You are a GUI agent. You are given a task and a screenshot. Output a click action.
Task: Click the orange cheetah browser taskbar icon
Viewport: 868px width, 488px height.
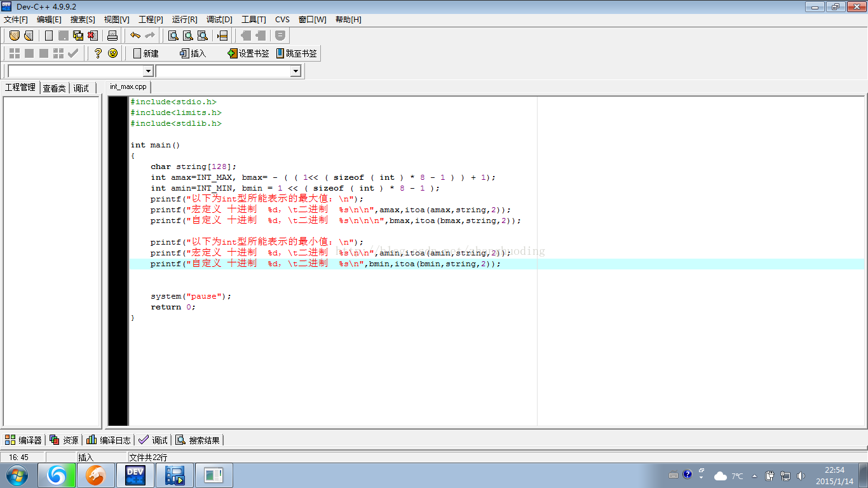pyautogui.click(x=96, y=475)
